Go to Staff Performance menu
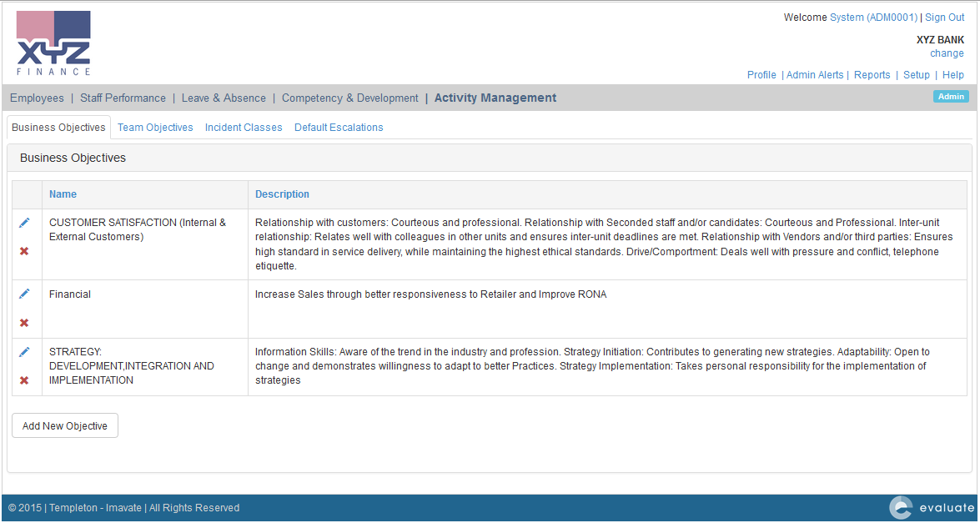The width and height of the screenshot is (980, 523). [x=123, y=98]
